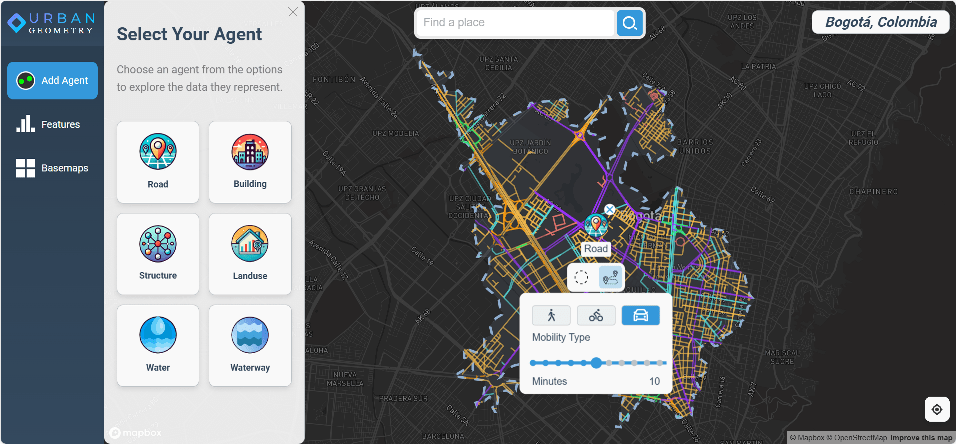
Task: Switch mobility type to cycling
Action: 596,315
